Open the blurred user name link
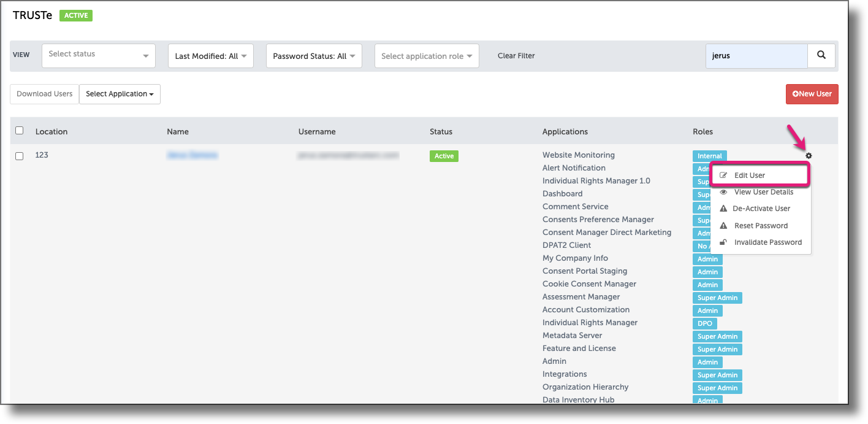Image resolution: width=868 pixels, height=424 pixels. 192,155
